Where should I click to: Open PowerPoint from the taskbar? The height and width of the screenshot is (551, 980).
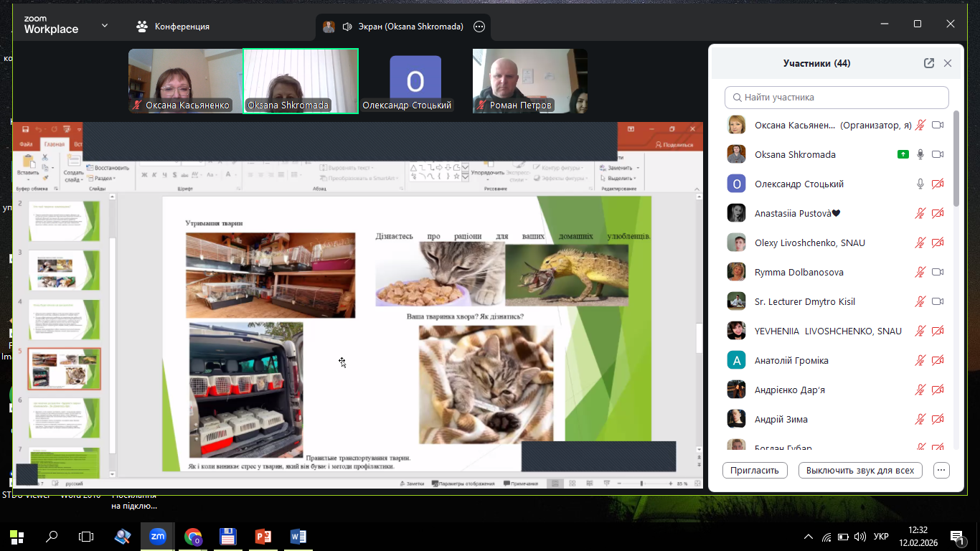[x=263, y=536]
